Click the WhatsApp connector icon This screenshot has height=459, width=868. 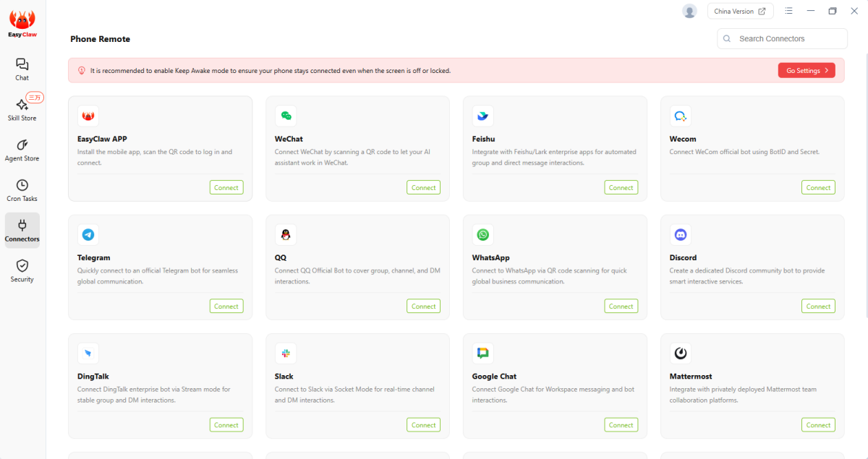[482, 235]
